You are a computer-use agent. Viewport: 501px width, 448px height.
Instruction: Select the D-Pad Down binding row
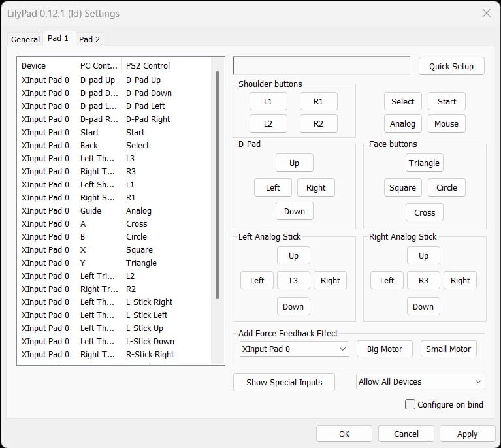(x=114, y=93)
